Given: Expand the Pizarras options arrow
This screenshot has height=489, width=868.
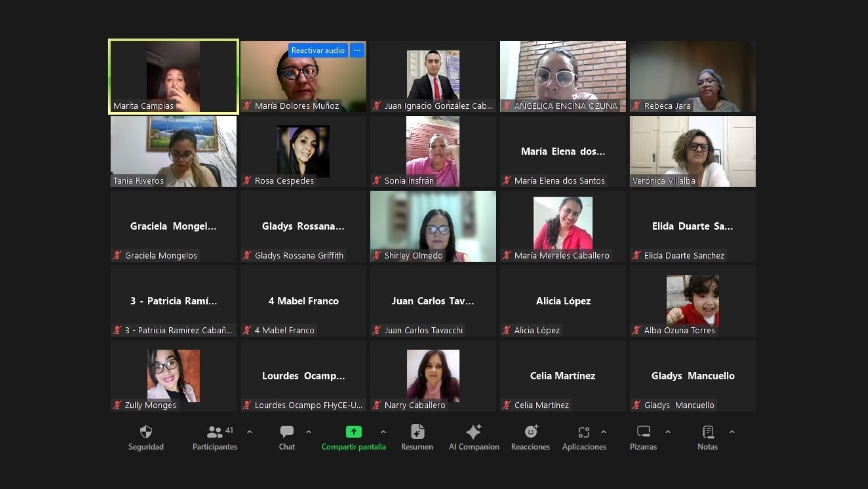Looking at the screenshot, I should point(668,432).
